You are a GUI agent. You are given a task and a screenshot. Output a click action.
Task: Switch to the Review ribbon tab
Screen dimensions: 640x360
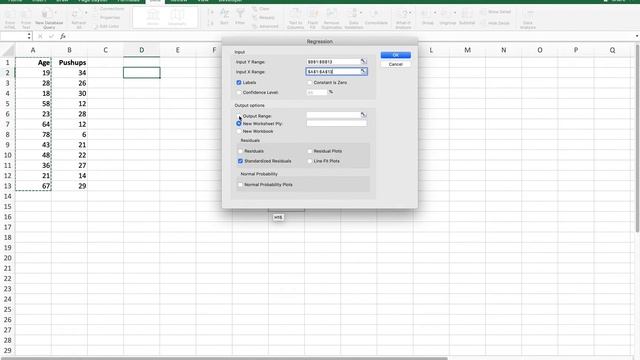[179, 1]
